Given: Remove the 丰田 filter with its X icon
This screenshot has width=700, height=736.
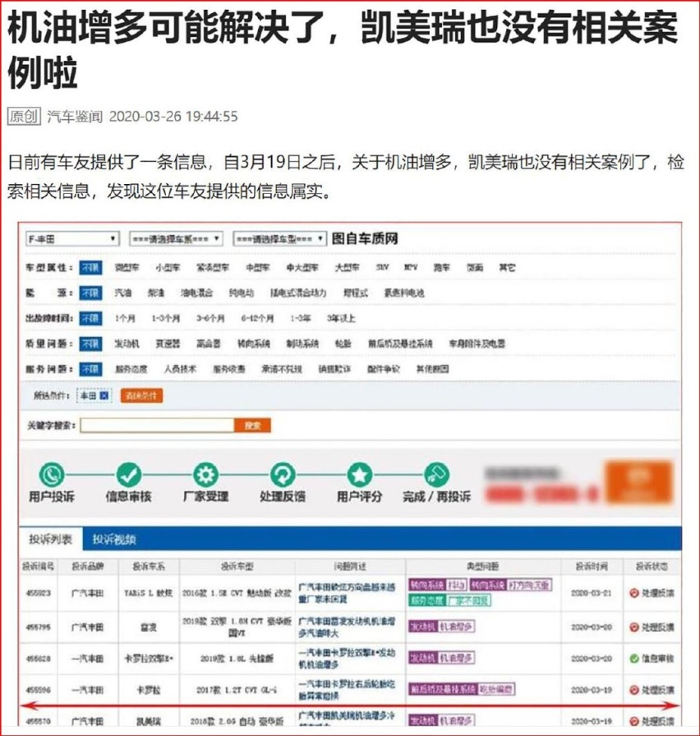Looking at the screenshot, I should coord(104,396).
